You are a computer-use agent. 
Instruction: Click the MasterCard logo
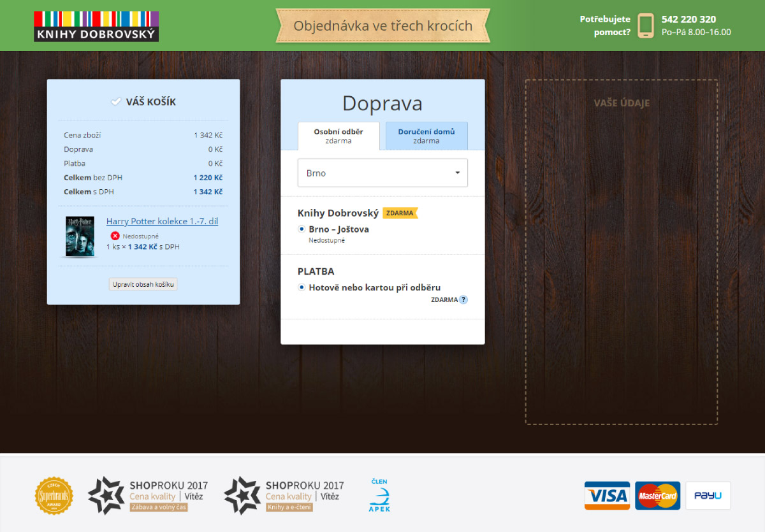(657, 496)
